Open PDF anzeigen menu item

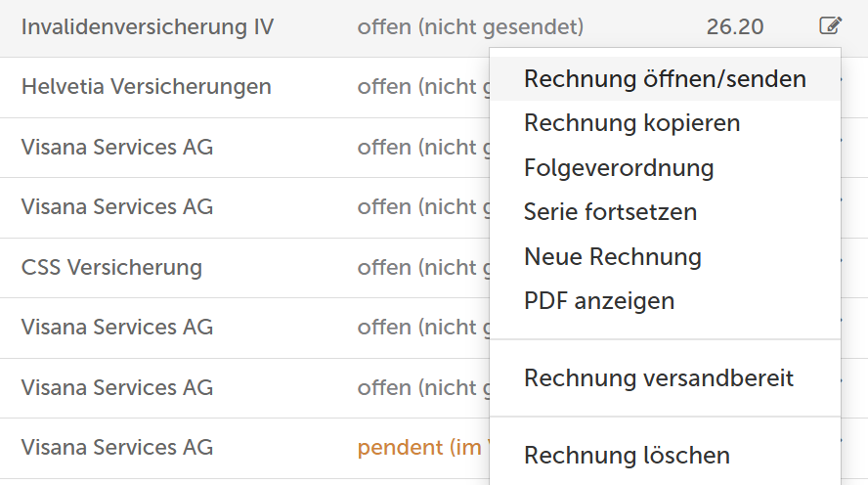[665, 300]
